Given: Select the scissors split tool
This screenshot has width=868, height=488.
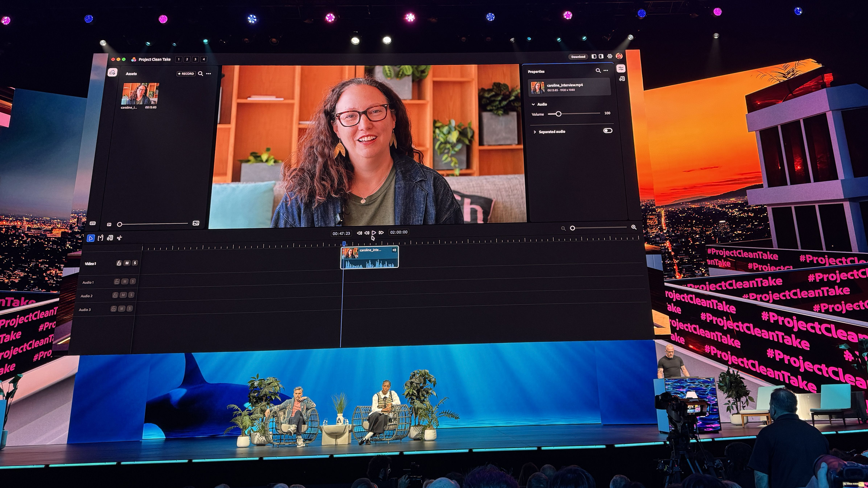Looking at the screenshot, I should 119,238.
